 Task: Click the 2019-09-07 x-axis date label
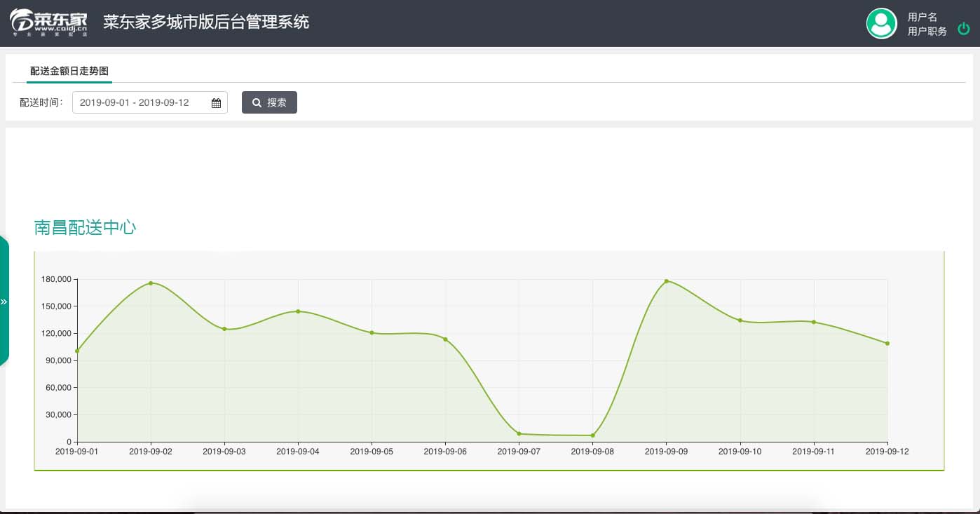(519, 452)
